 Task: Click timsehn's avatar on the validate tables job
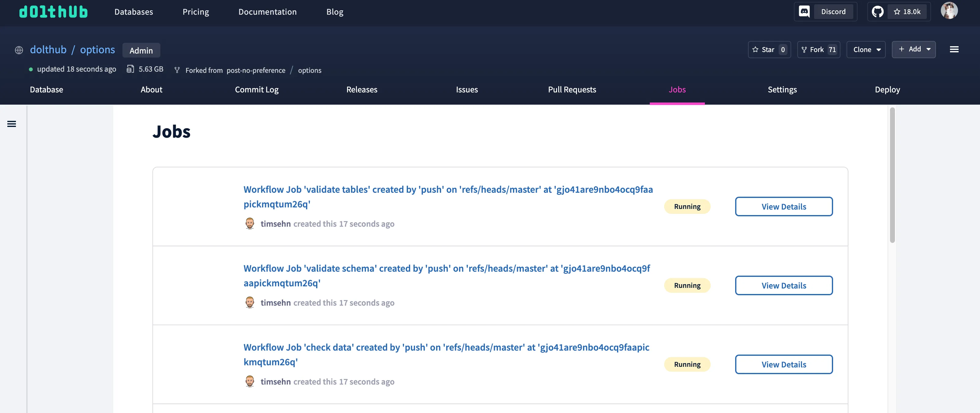[x=250, y=224]
